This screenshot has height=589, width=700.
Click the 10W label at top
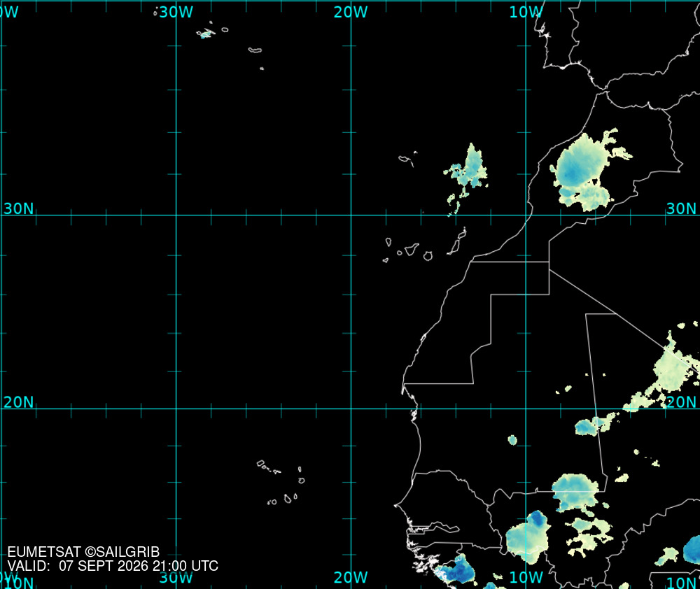tap(526, 12)
